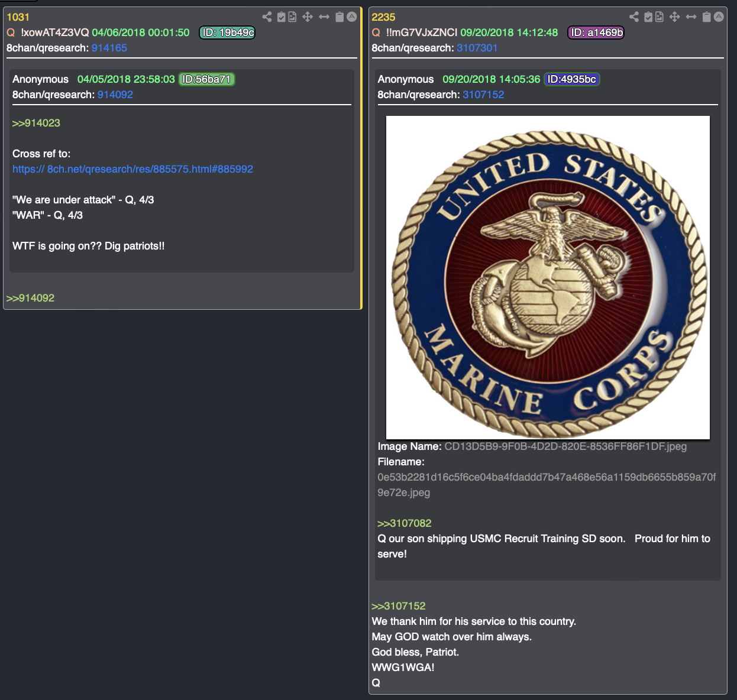Open the United States Marine Corps emblem image

pos(548,277)
